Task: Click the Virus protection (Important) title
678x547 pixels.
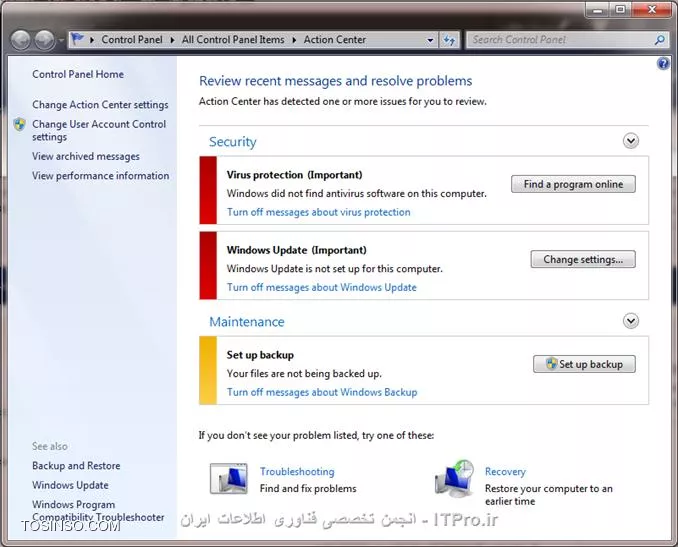Action: point(294,175)
